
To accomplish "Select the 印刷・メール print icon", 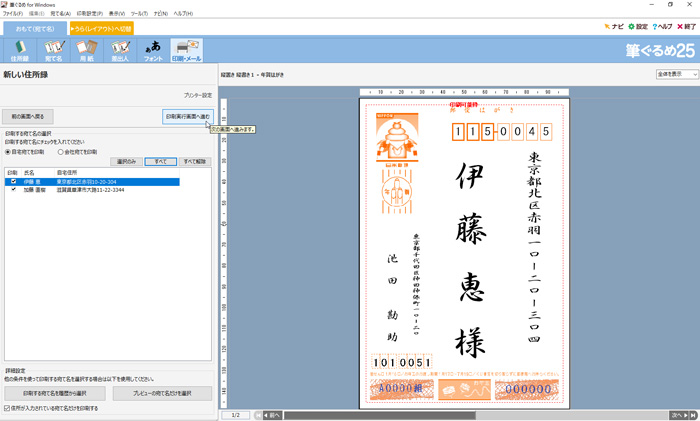I will 186,50.
